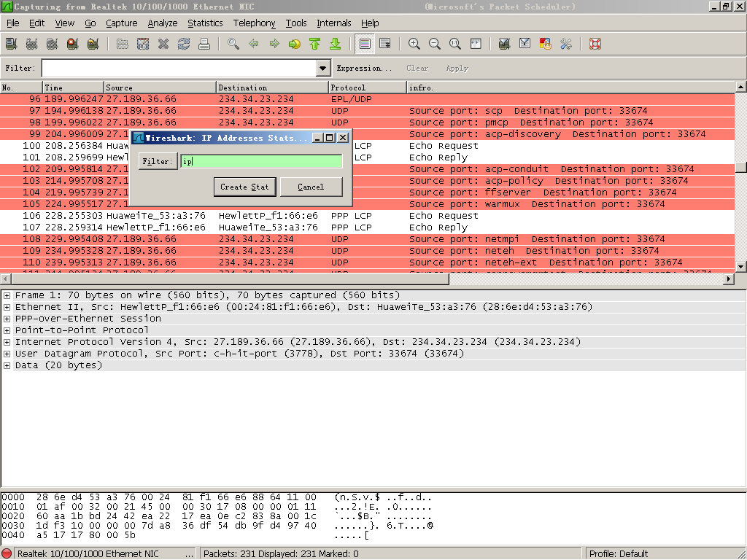Image resolution: width=747 pixels, height=560 pixels.
Task: Click the save capture file icon
Action: tap(143, 44)
